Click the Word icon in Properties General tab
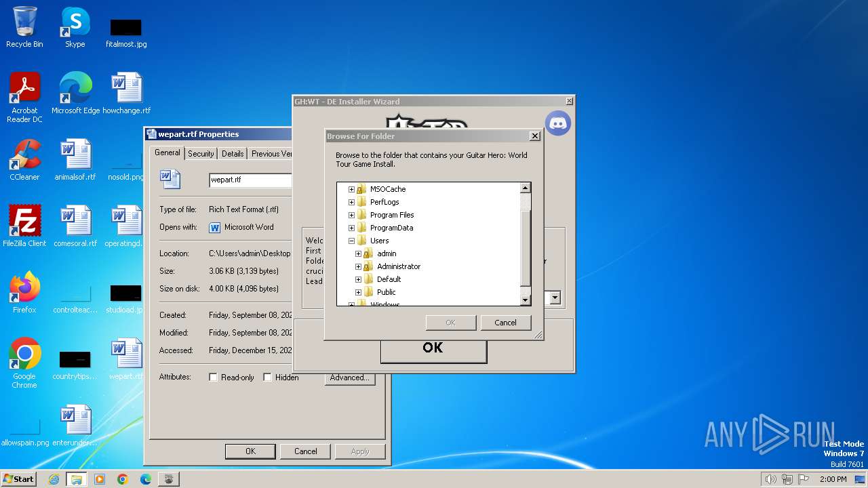 coord(170,179)
